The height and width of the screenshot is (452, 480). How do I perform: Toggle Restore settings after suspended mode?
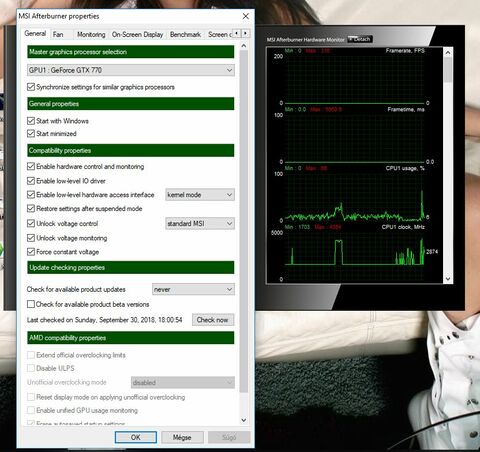pyautogui.click(x=31, y=209)
